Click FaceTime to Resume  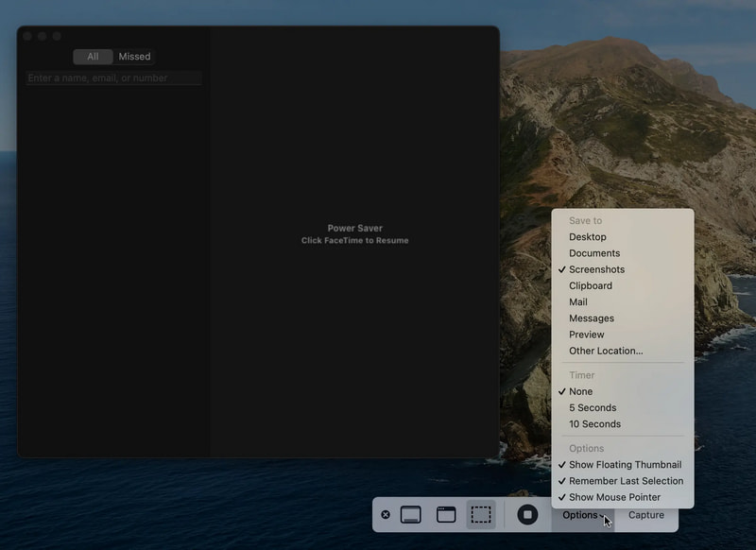pos(356,240)
